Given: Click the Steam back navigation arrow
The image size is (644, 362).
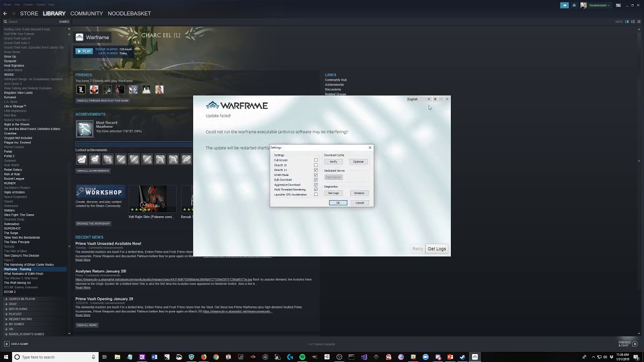Looking at the screenshot, I should click(5, 14).
